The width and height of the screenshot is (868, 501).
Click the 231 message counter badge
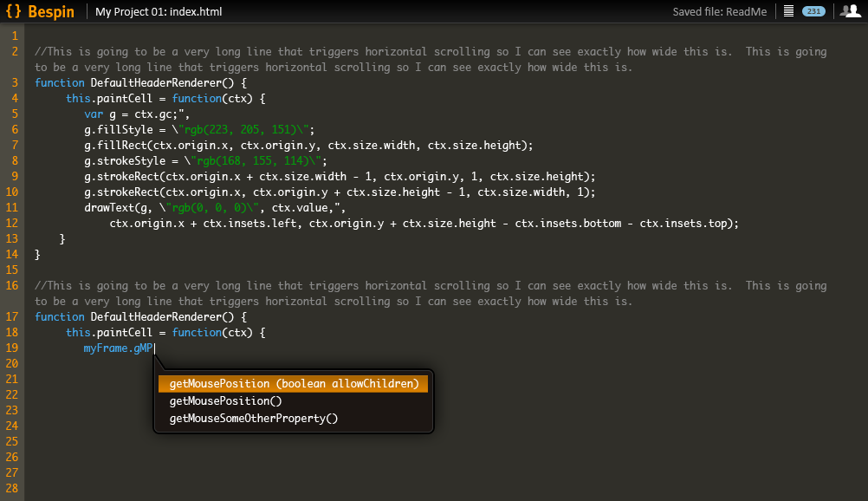813,11
